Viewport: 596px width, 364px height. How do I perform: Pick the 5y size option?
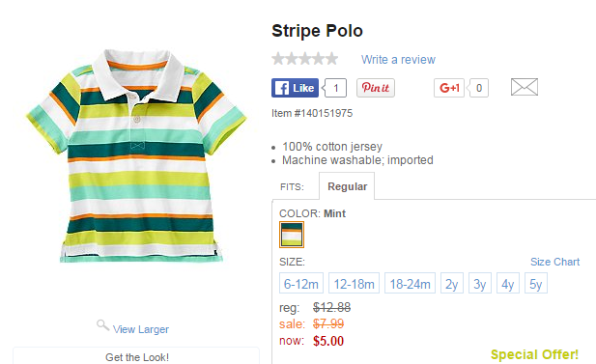(x=536, y=283)
